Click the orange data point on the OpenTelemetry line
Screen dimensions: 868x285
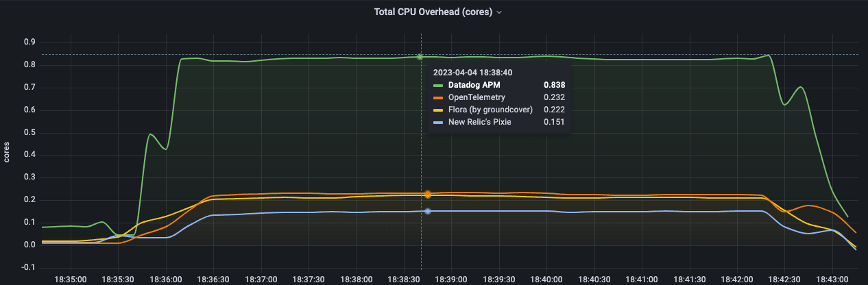coord(427,193)
